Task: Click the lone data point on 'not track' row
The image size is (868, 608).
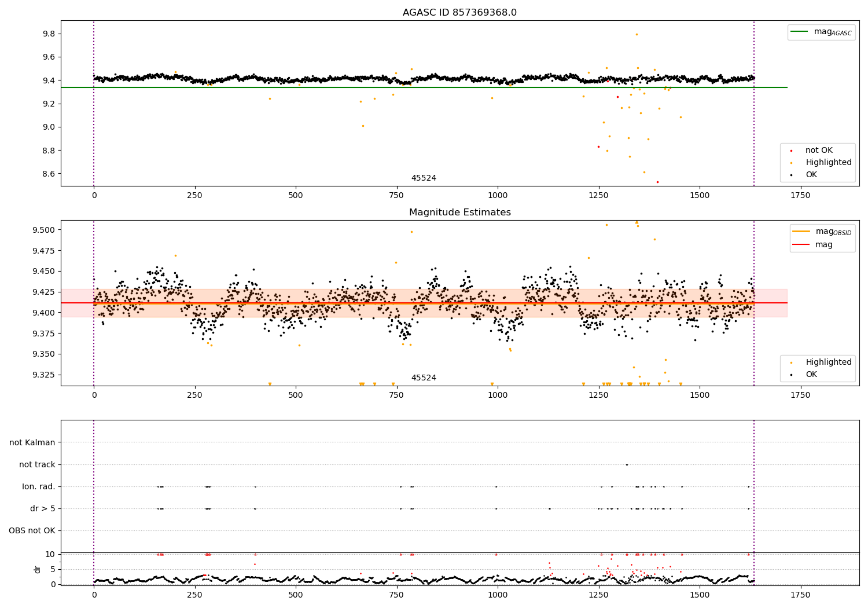Action: (x=627, y=464)
